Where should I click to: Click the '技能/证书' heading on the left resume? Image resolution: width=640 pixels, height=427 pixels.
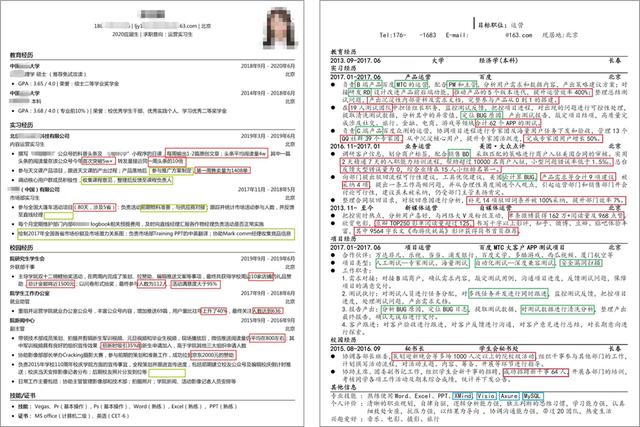[x=23, y=395]
